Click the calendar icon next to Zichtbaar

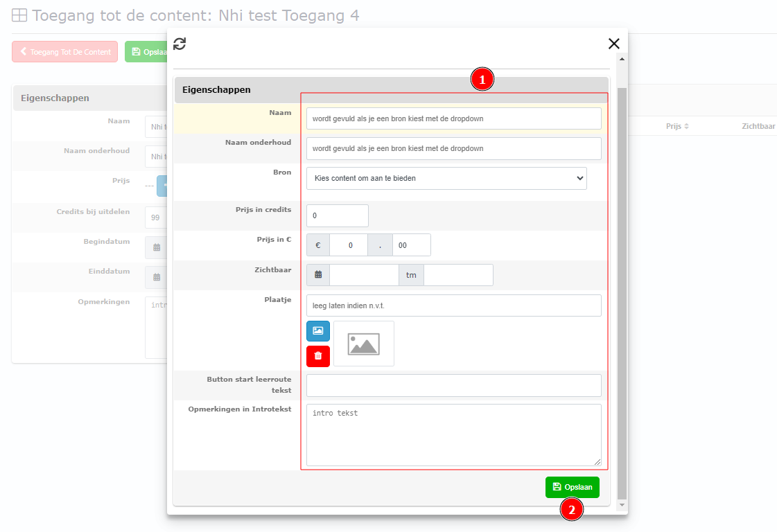(318, 275)
